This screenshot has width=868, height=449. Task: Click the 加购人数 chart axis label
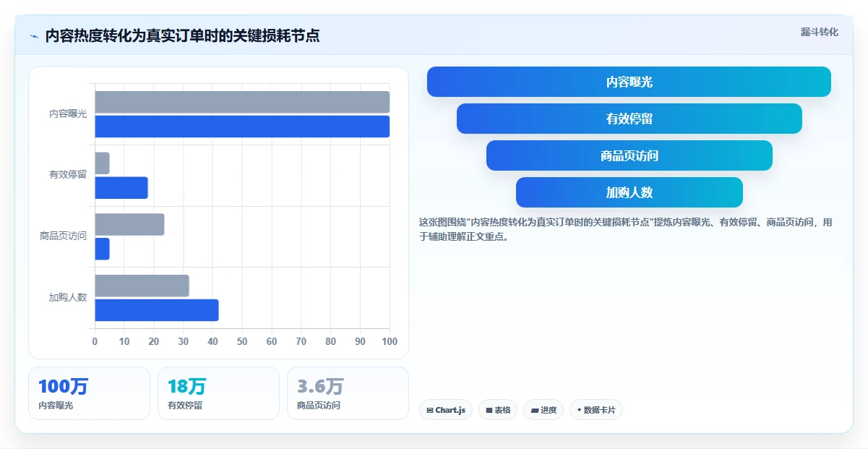[68, 297]
